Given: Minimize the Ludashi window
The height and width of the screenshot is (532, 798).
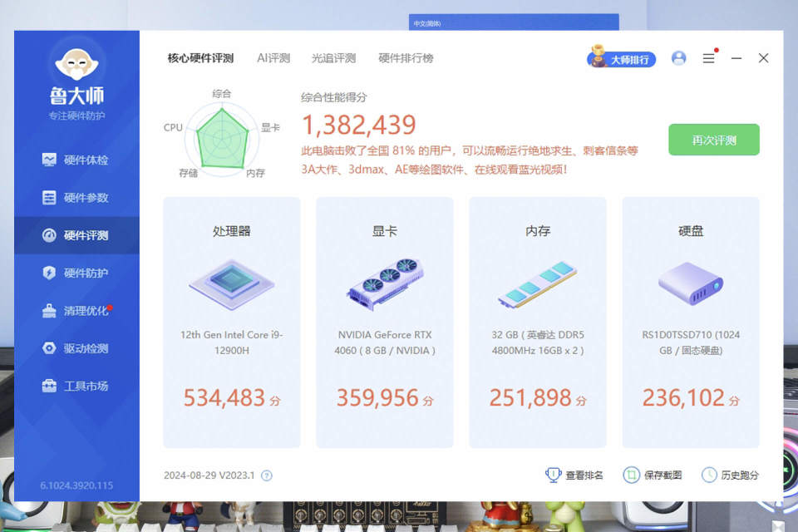Looking at the screenshot, I should coord(736,58).
